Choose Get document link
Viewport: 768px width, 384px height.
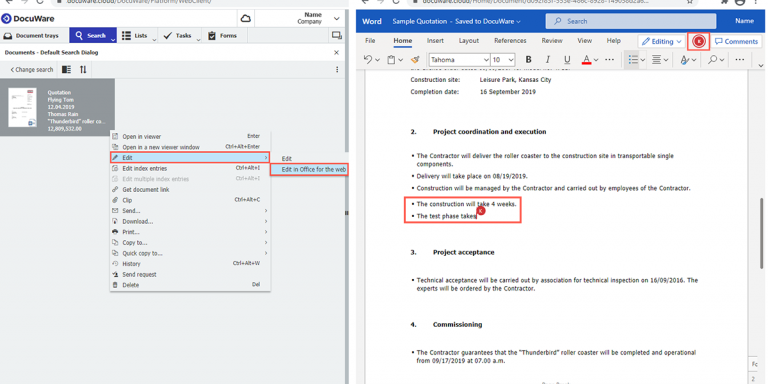(190, 190)
